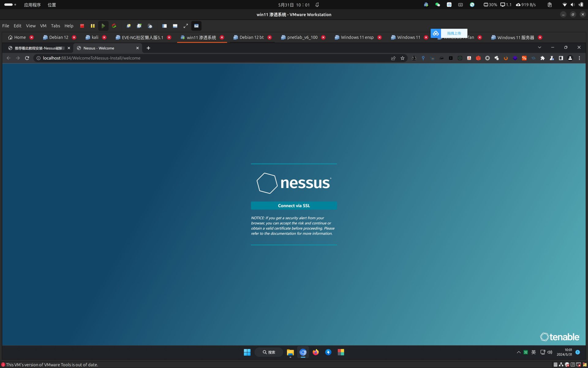The image size is (588, 368).
Task: Open the VMware Edit menu
Action: tap(17, 26)
